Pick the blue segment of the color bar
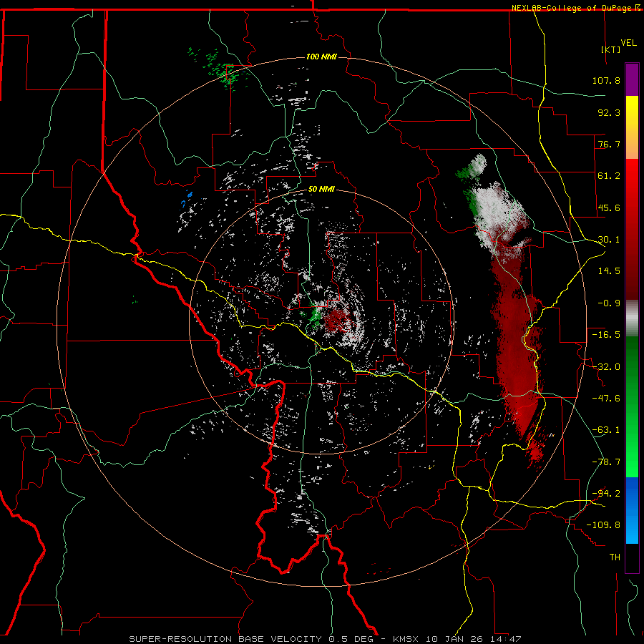Viewport: 644px width, 644px height. coord(632,510)
